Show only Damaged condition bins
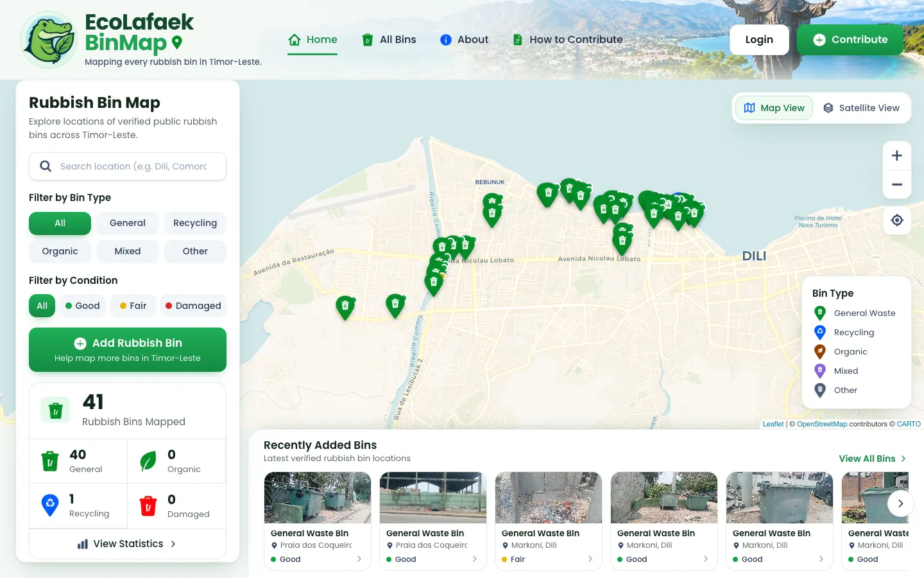 pyautogui.click(x=193, y=306)
